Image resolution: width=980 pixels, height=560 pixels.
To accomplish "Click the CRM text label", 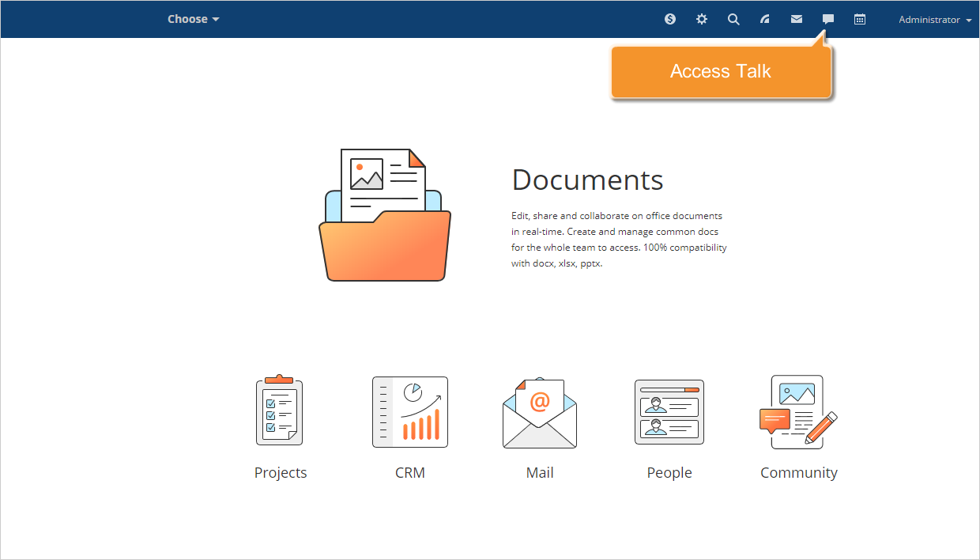I will point(410,473).
